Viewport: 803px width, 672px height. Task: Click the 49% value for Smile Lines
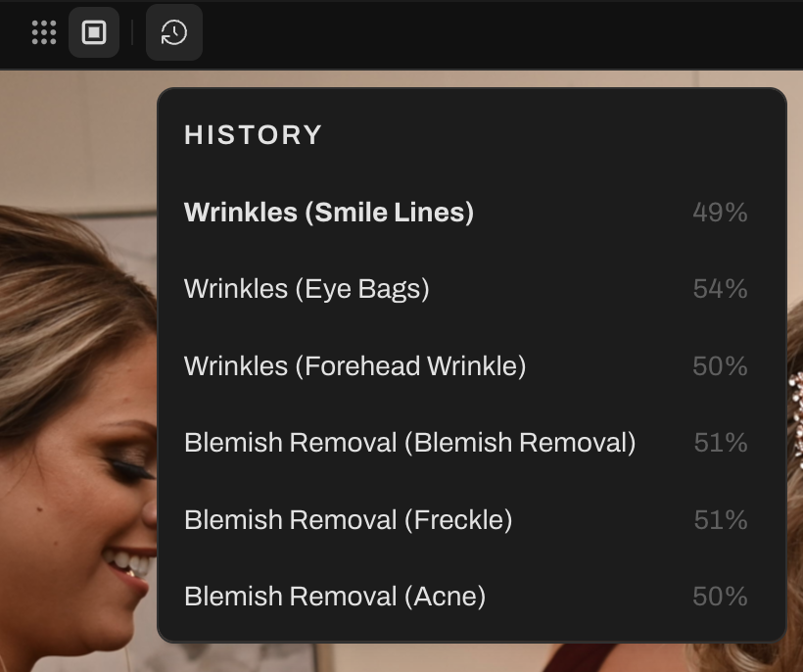[x=720, y=213]
